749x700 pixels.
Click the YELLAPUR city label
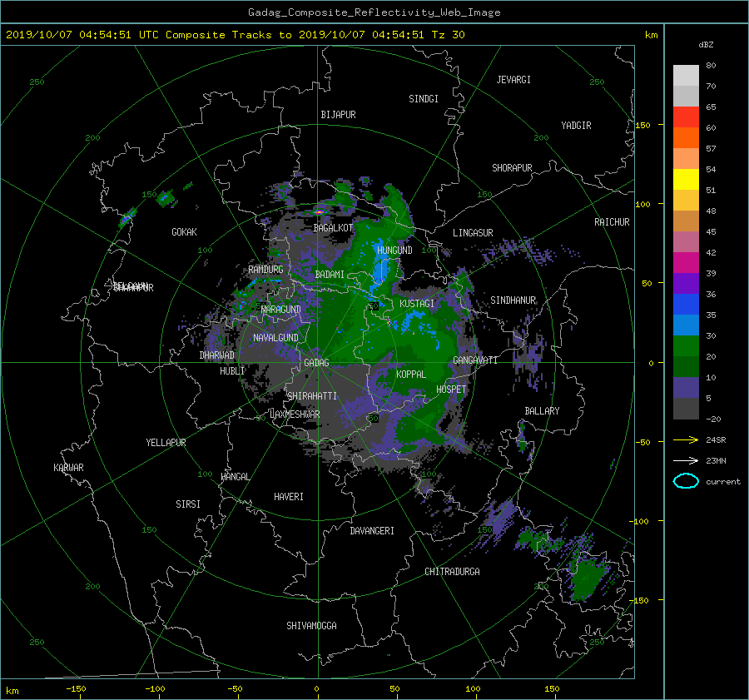166,443
